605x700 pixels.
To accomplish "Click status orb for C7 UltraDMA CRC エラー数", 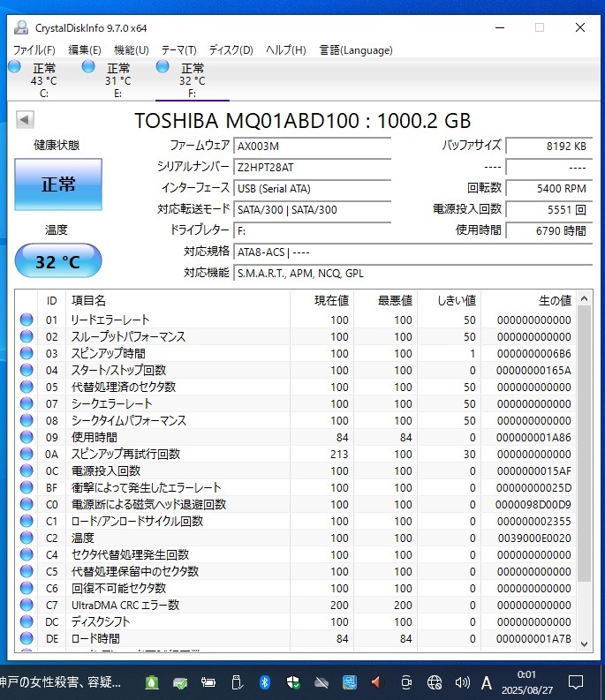I will [x=26, y=605].
